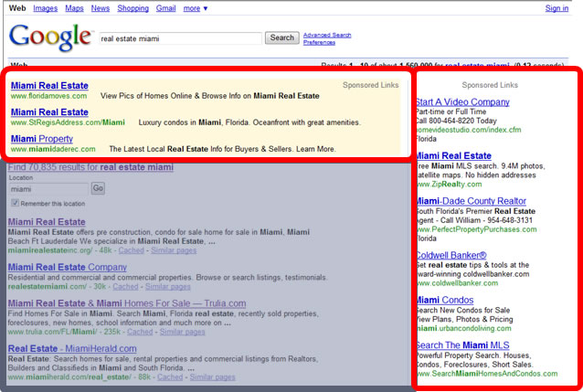The width and height of the screenshot is (583, 392).
Task: Click the Search button
Action: tap(281, 37)
